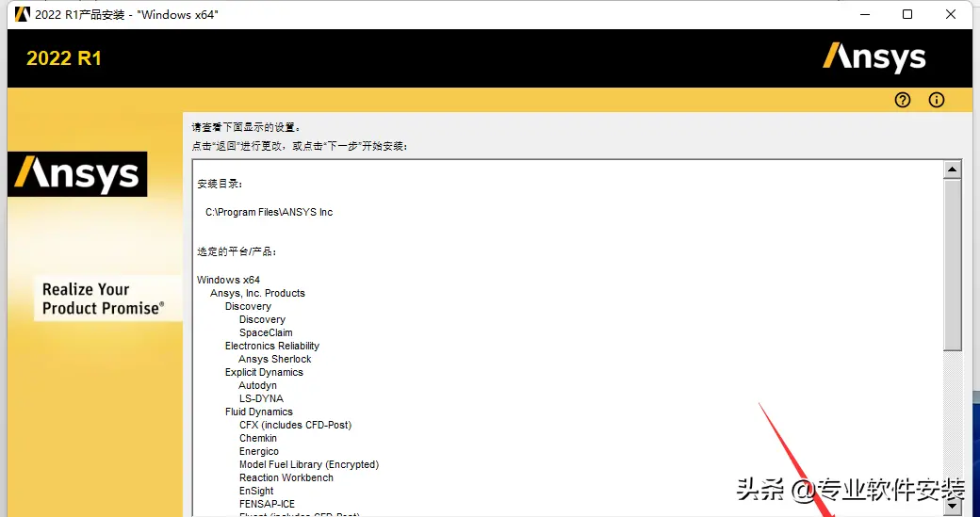Minimize the installer window
This screenshot has width=980, height=517.
pos(864,14)
